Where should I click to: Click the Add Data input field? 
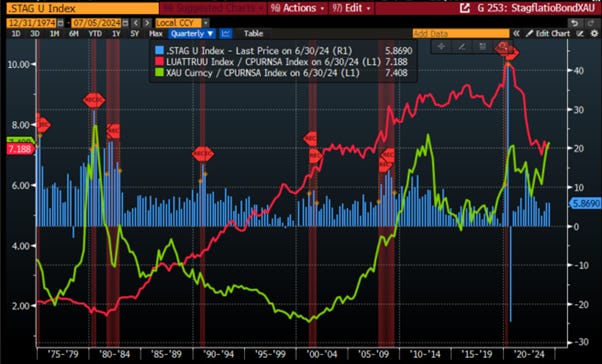(x=461, y=34)
